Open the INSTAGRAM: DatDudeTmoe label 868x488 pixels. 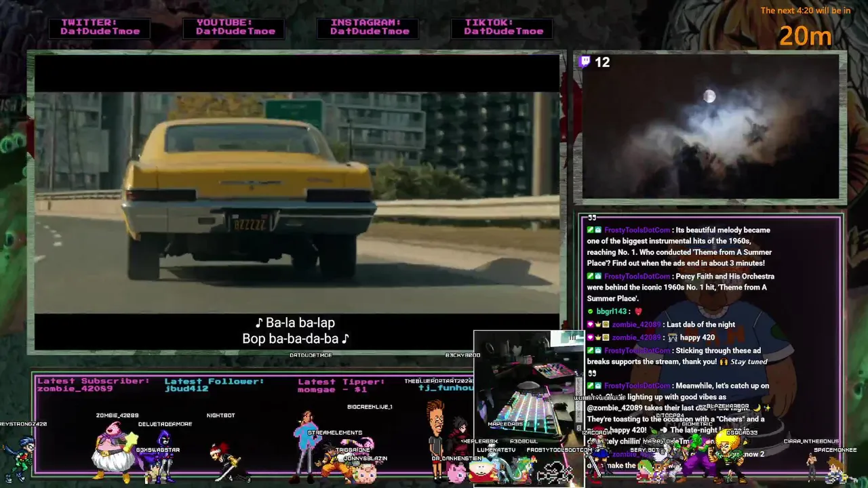point(369,27)
